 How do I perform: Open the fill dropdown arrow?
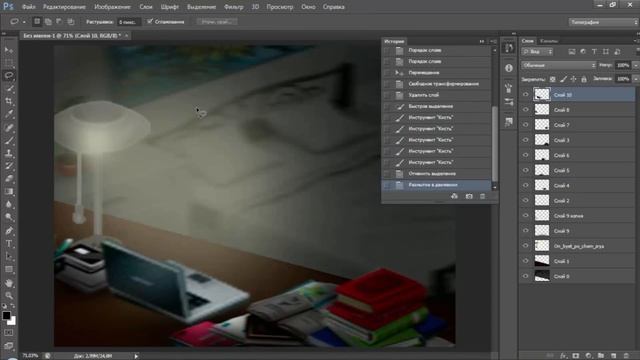click(635, 79)
